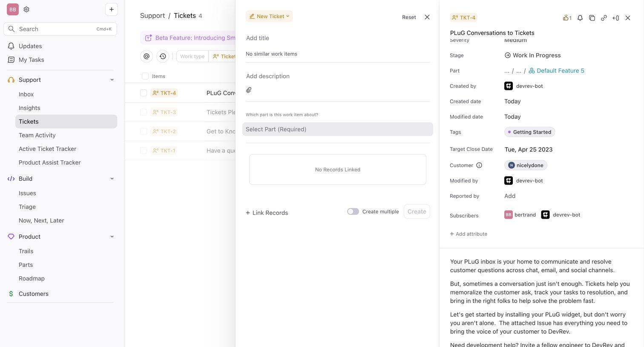Collapse the Build section chevron
This screenshot has height=347, width=644.
[x=112, y=179]
